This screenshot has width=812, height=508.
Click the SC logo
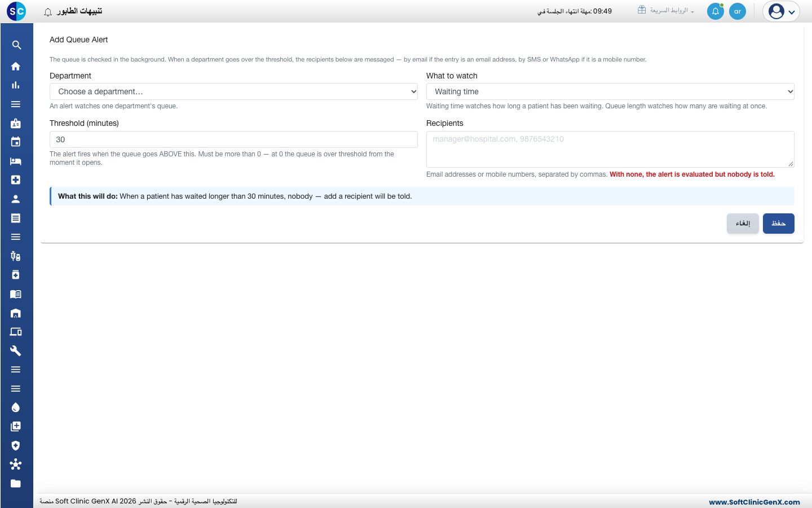coord(16,11)
